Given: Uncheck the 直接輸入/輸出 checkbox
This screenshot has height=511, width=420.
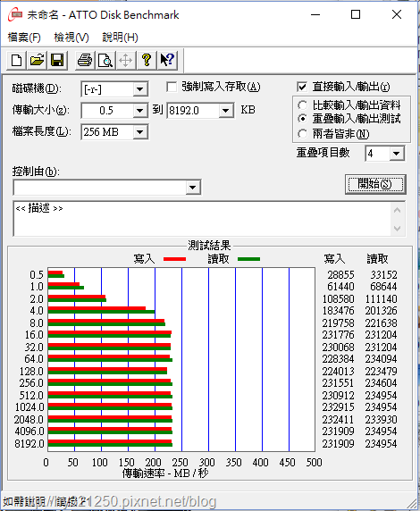Looking at the screenshot, I should 302,87.
